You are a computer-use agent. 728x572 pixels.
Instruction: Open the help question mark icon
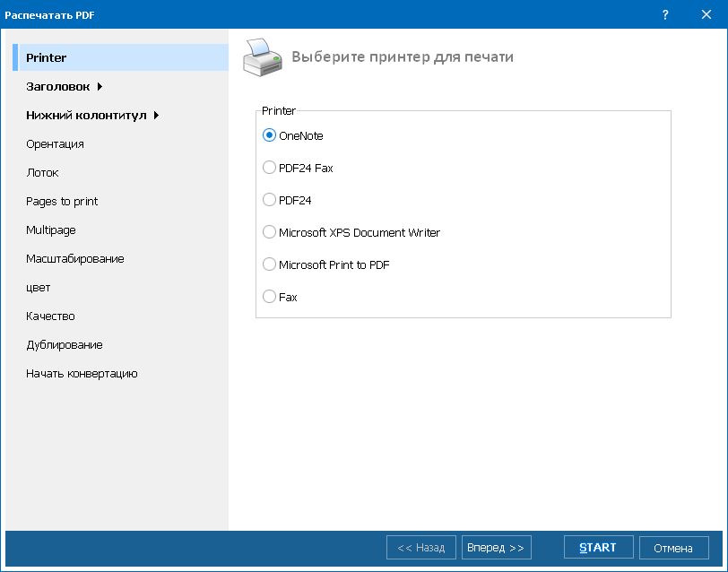click(666, 14)
